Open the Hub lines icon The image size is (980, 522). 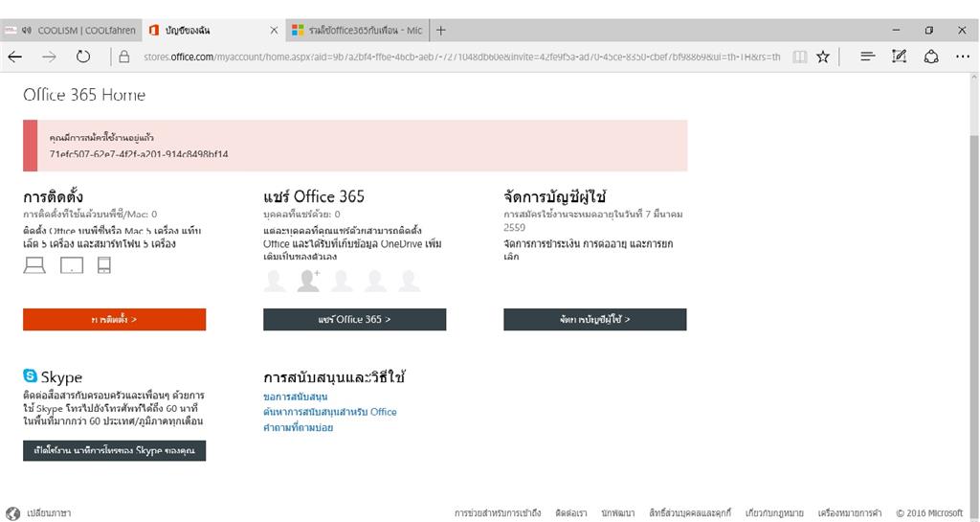(867, 57)
